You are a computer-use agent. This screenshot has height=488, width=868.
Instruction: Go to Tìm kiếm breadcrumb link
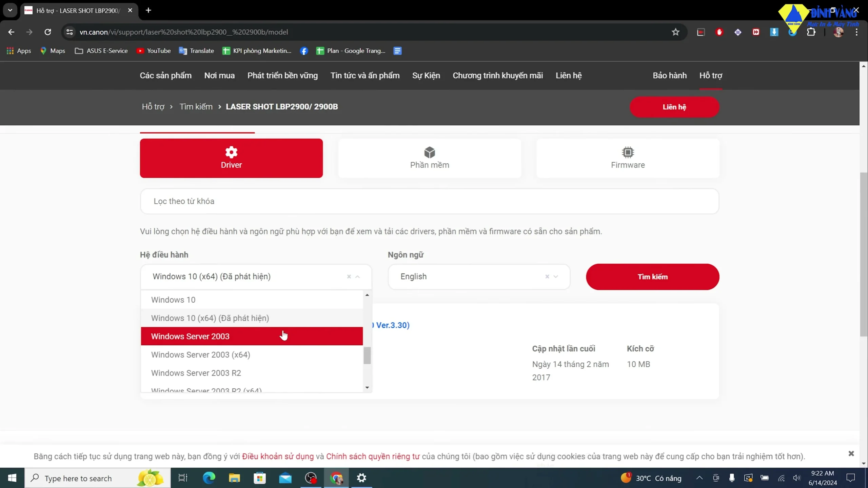point(196,107)
